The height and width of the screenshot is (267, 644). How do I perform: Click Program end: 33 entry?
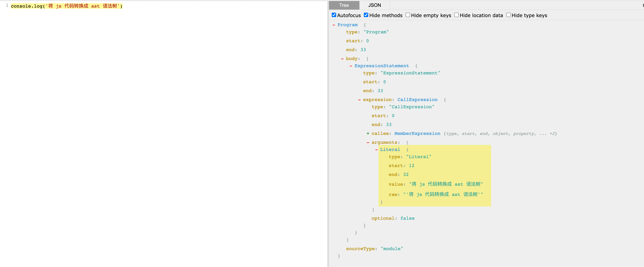(x=356, y=50)
